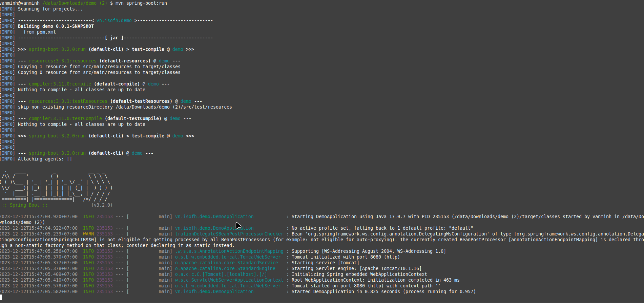644x303 pixels.
Task: Click timestamp '2023-12-12T15:47:04.920+07:00'
Action: pyautogui.click(x=39, y=216)
